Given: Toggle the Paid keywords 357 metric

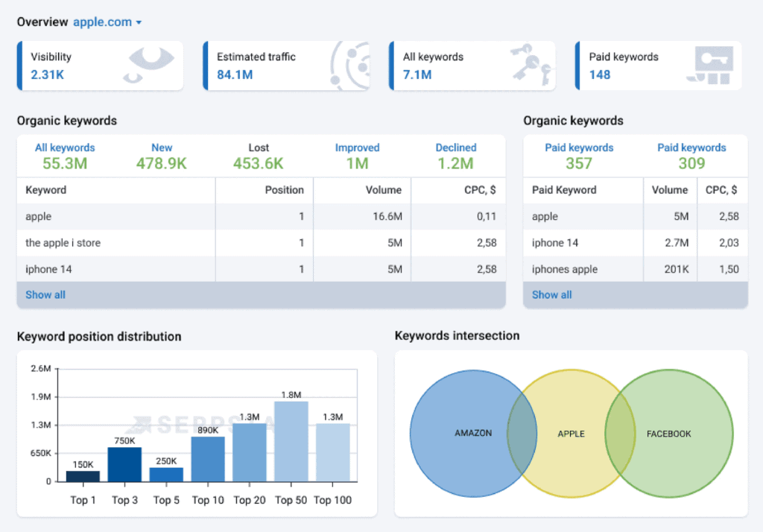Looking at the screenshot, I should (x=579, y=156).
